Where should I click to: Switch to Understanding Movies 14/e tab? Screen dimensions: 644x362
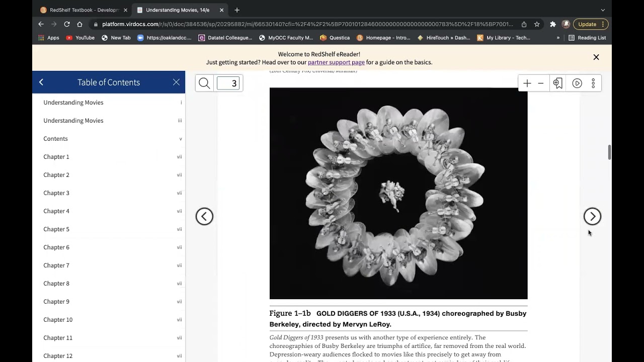(x=179, y=10)
